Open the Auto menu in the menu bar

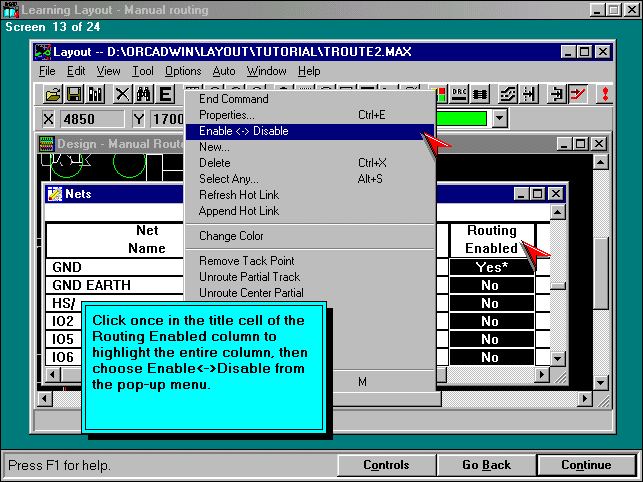(224, 71)
